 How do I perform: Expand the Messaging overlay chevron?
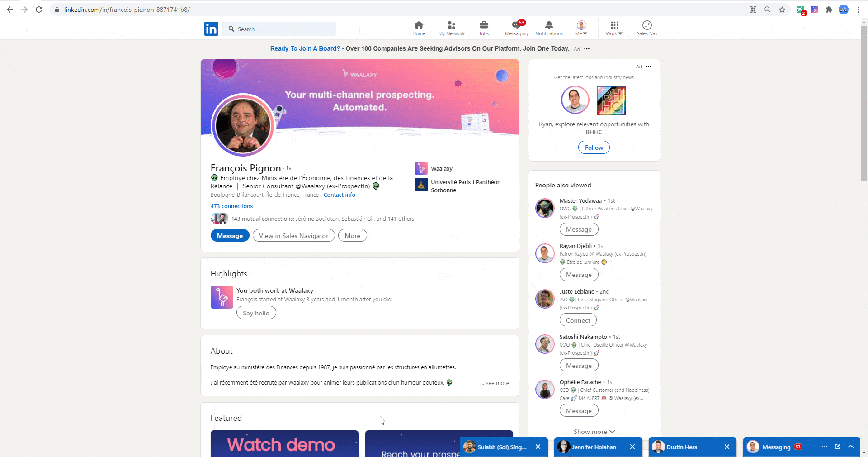[850, 447]
